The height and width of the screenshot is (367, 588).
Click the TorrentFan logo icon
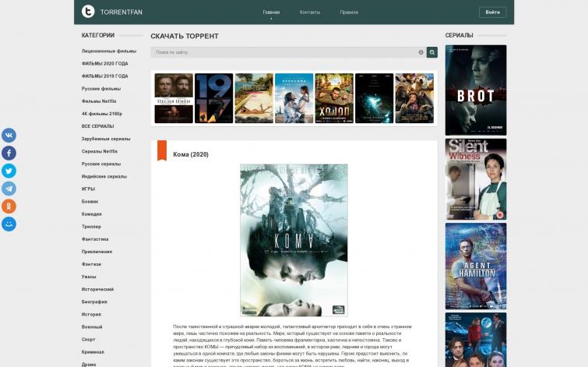click(x=88, y=12)
